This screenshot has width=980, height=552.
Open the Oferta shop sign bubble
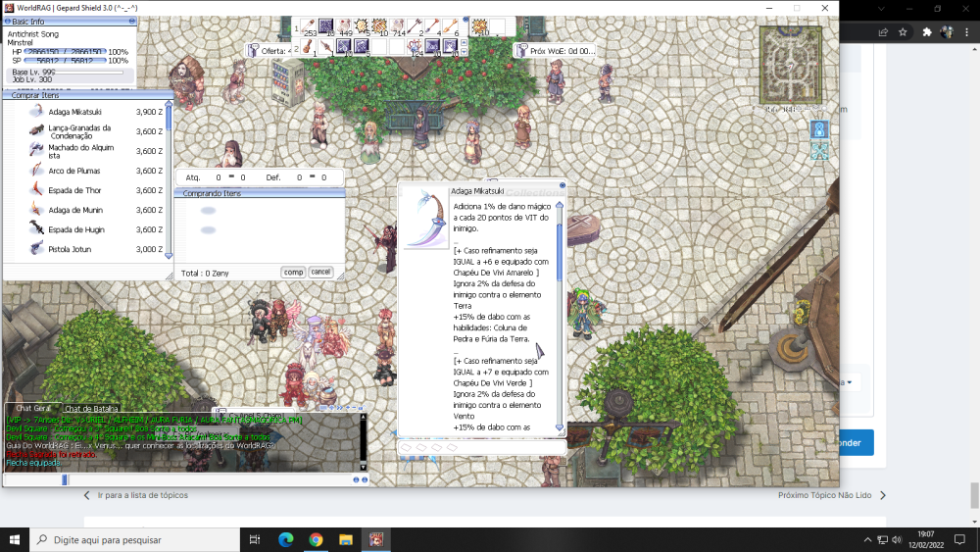click(x=269, y=51)
